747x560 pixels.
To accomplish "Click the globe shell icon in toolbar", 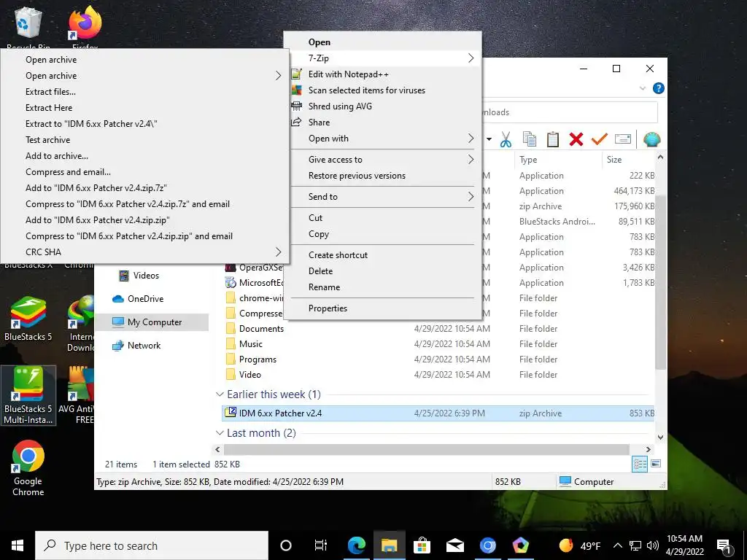I will click(x=651, y=139).
